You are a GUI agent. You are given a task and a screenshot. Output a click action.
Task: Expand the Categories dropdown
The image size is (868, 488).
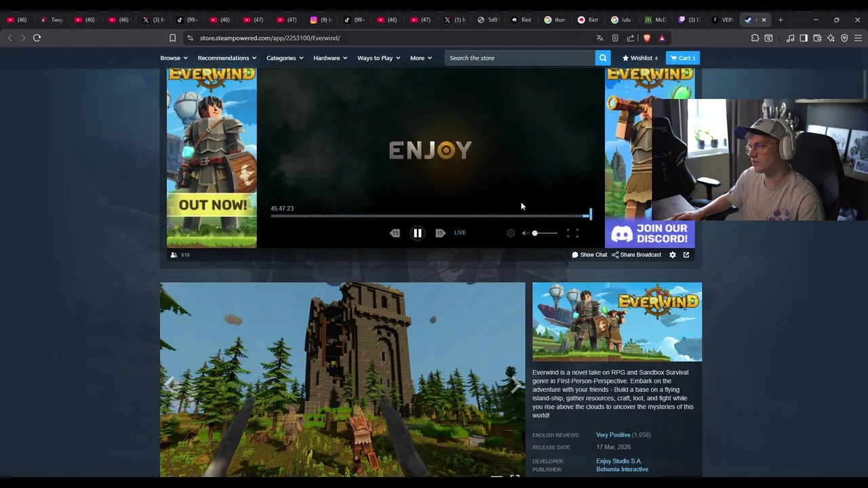tap(285, 58)
